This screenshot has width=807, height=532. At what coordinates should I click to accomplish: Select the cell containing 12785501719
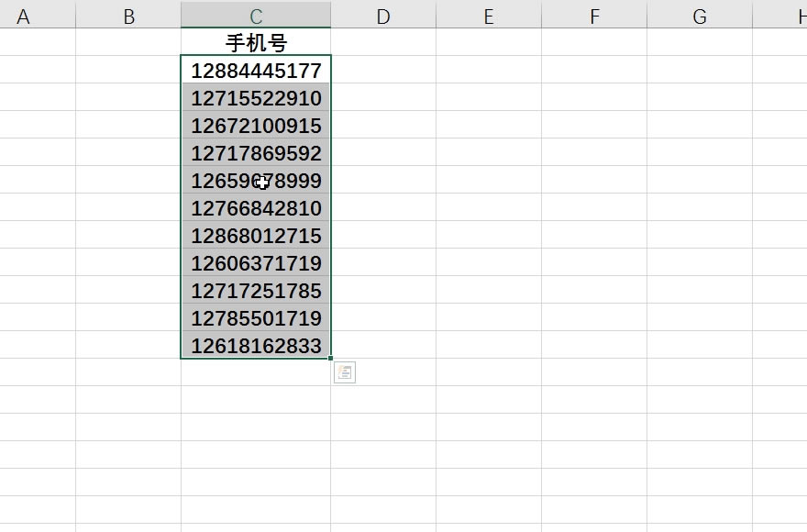click(x=255, y=318)
